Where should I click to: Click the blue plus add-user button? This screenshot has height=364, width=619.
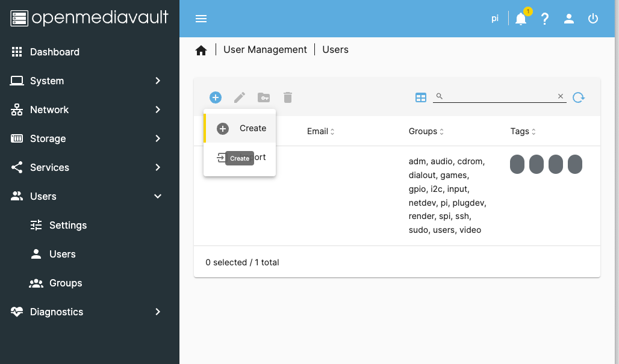(x=216, y=97)
